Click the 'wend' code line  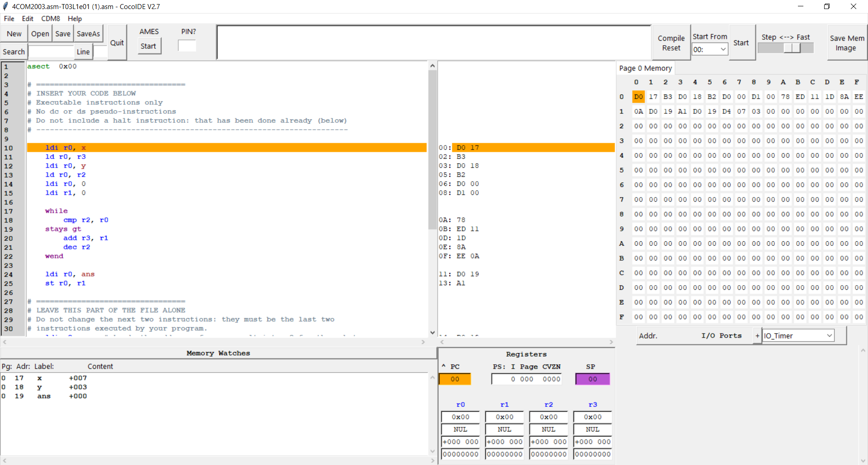(x=54, y=256)
